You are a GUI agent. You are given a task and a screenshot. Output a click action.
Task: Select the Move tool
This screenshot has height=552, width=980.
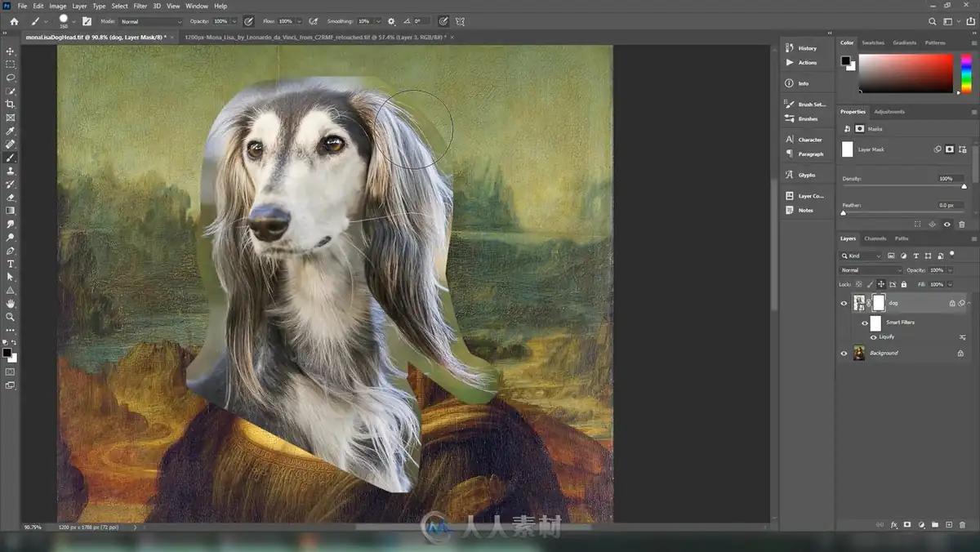point(11,51)
